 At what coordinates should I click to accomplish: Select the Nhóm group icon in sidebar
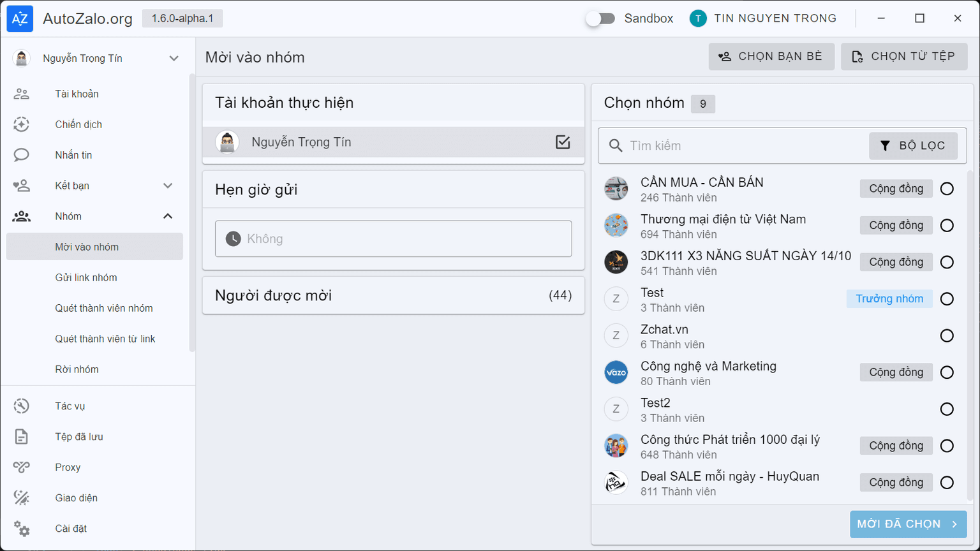[21, 216]
